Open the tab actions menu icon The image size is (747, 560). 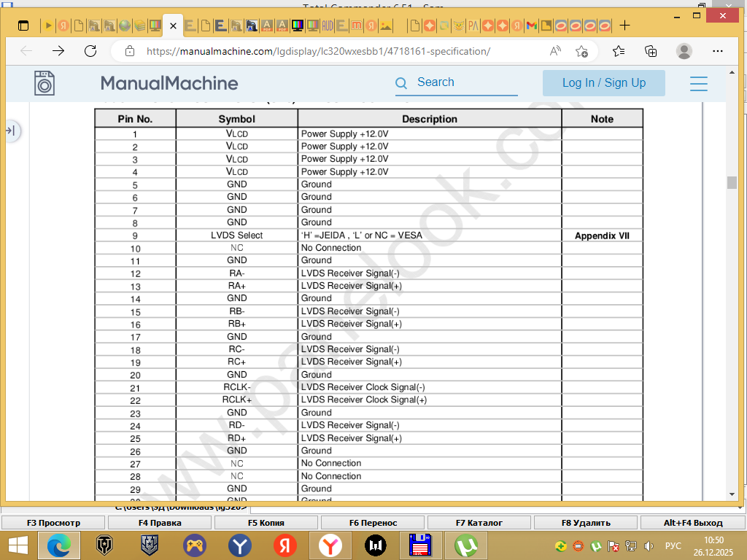[23, 26]
